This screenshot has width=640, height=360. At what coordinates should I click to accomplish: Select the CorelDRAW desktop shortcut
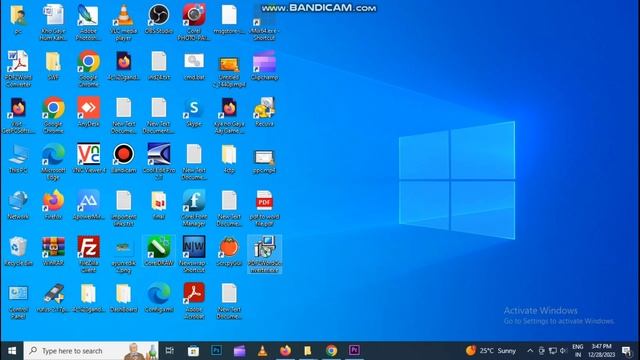click(159, 251)
